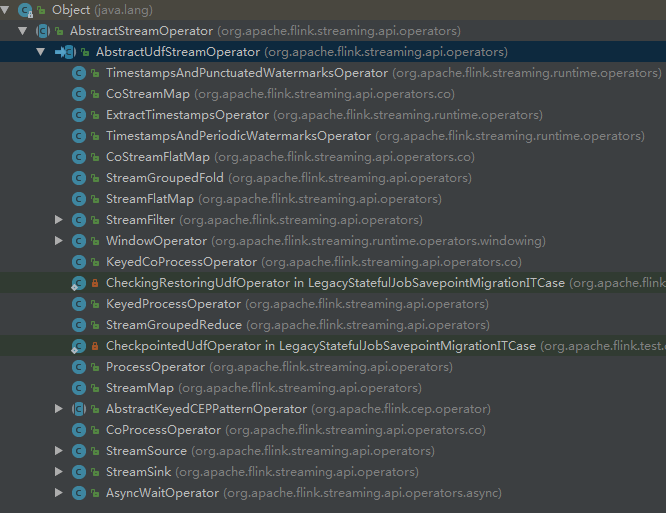Image resolution: width=666 pixels, height=513 pixels.
Task: Select the AbstractUdfStreamOperator row text
Action: click(x=302, y=52)
